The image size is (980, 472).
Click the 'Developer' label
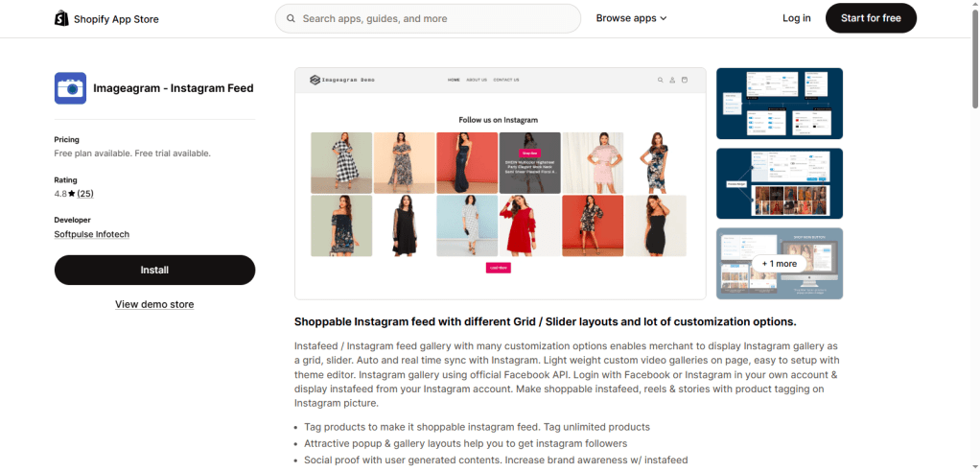(73, 220)
